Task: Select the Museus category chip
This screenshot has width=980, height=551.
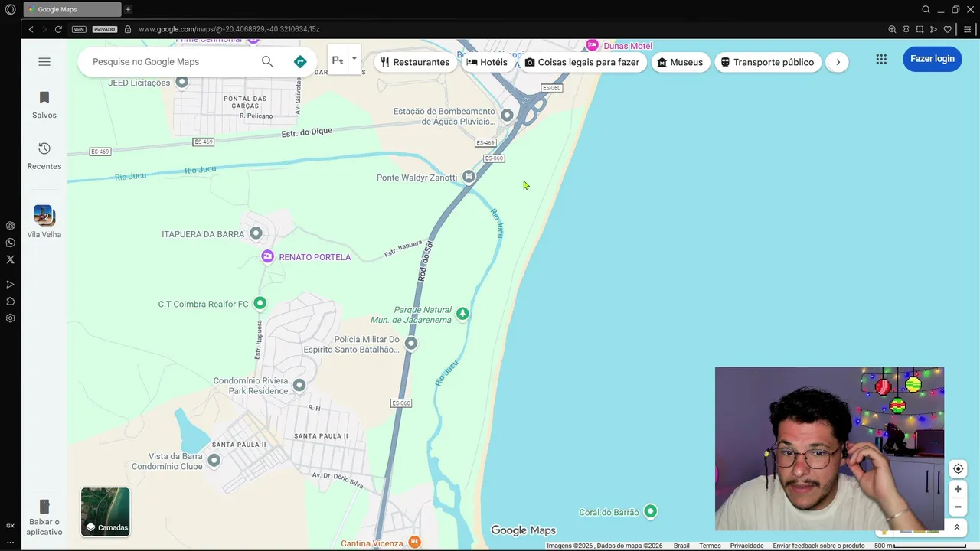Action: pos(680,62)
